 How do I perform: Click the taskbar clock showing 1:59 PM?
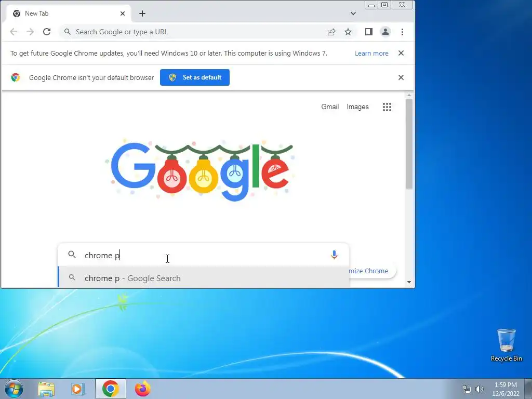(x=506, y=389)
